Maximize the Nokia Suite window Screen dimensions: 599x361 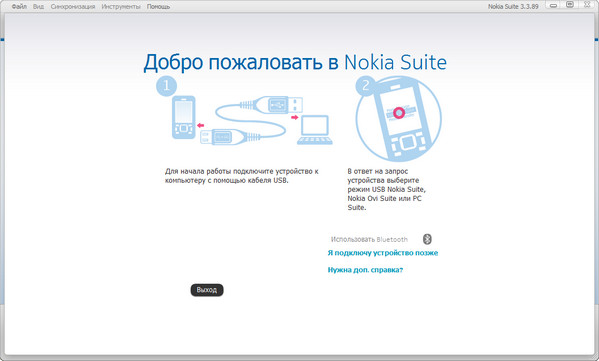570,5
